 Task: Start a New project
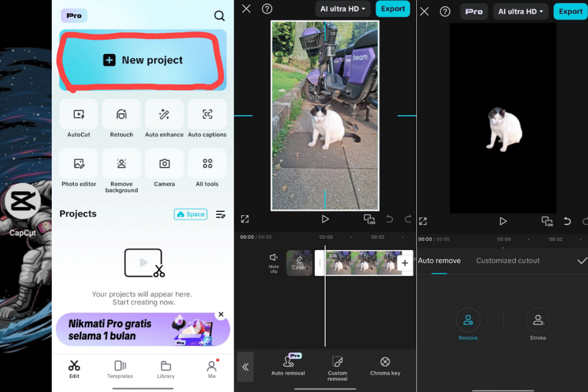(142, 60)
